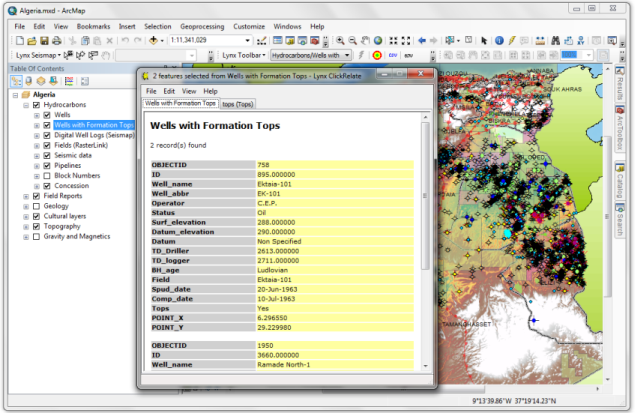Open the Customize menu

point(249,26)
